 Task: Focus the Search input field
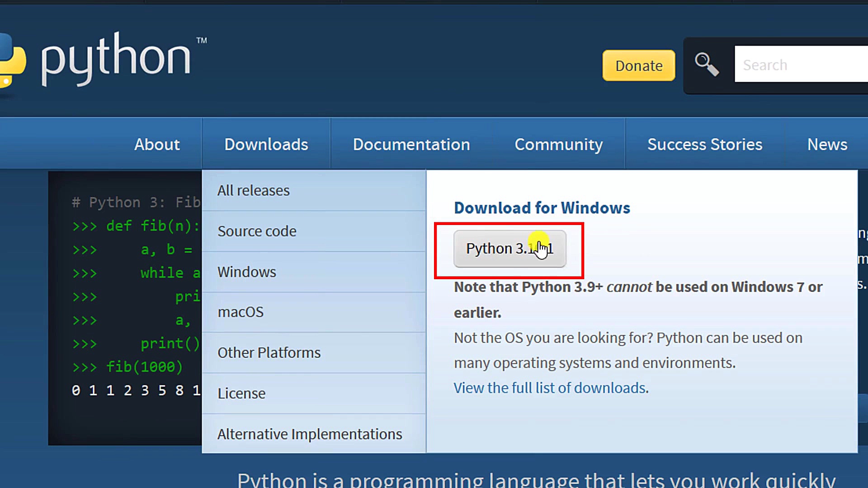(x=801, y=64)
